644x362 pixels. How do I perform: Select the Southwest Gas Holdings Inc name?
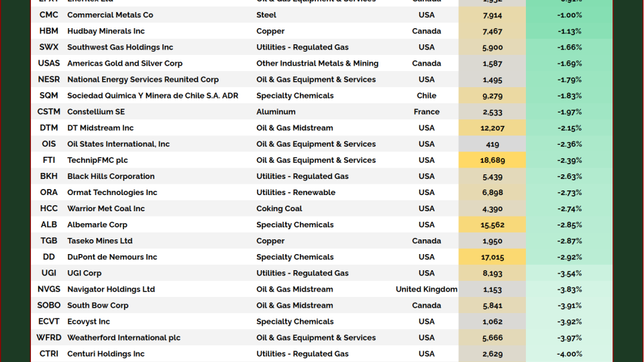point(119,47)
